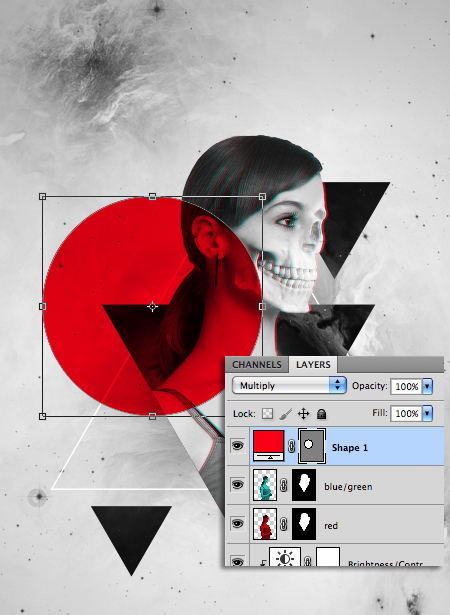Click the Brightness/Contrast layer white mask thumbnail

[328, 557]
